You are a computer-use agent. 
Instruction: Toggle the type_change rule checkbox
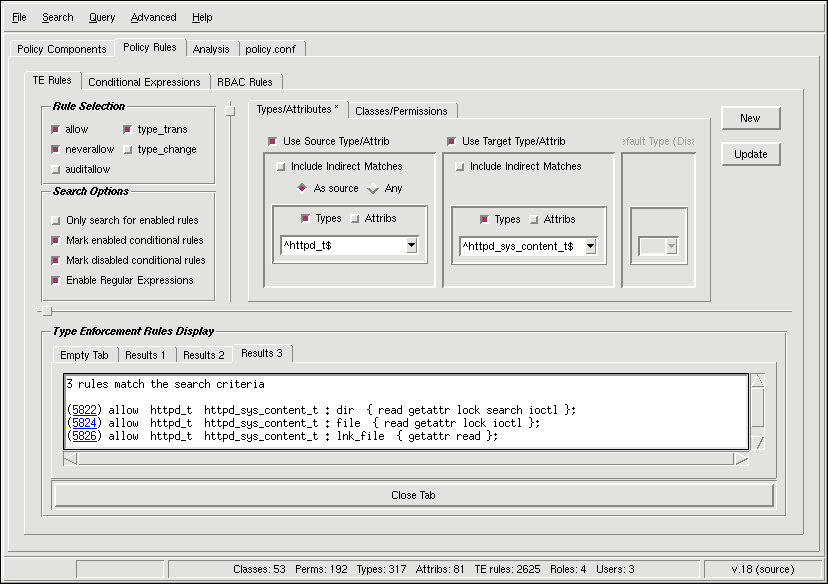pos(128,149)
